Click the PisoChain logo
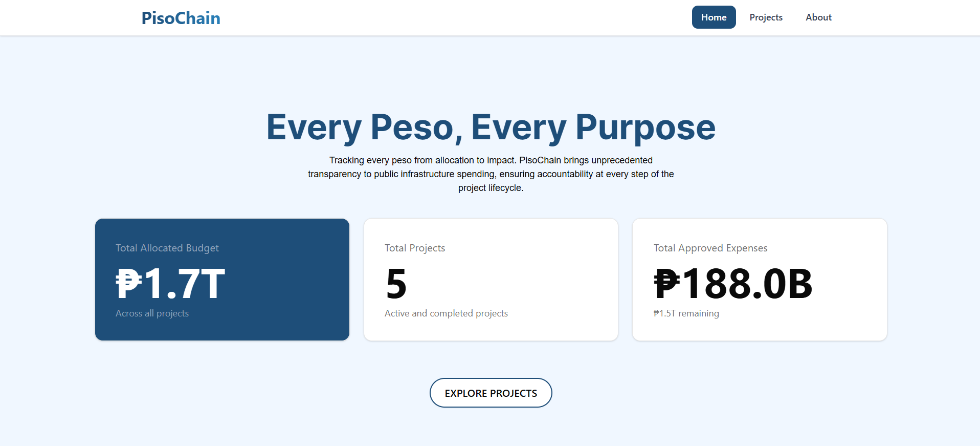This screenshot has height=446, width=980. pyautogui.click(x=181, y=17)
